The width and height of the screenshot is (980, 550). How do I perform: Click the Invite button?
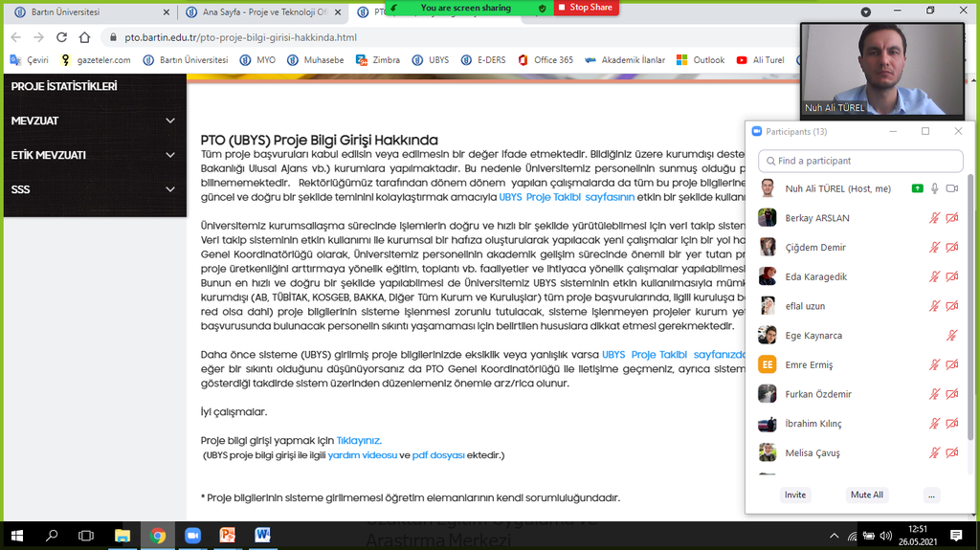point(795,495)
